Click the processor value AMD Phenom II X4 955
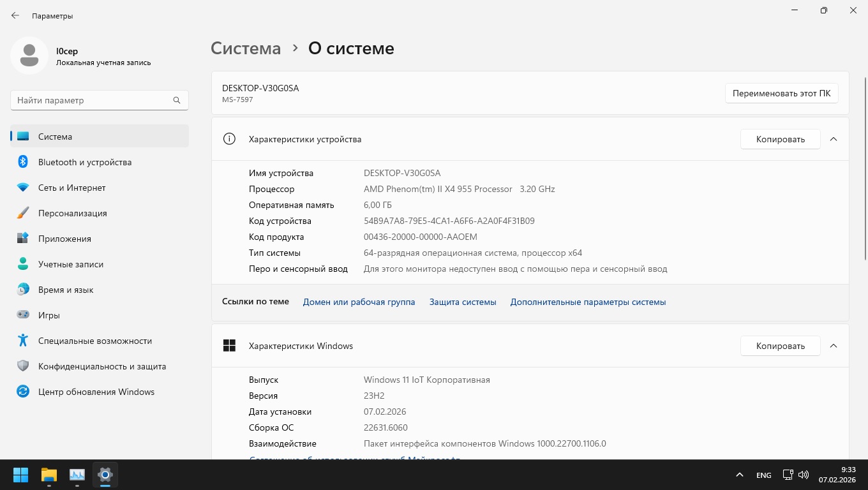Image resolution: width=868 pixels, height=490 pixels. tap(460, 189)
